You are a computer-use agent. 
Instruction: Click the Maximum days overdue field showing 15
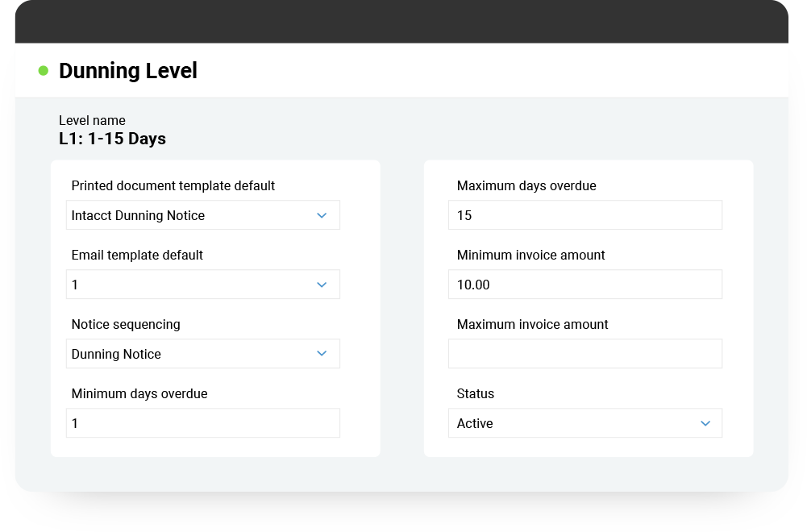coord(584,215)
